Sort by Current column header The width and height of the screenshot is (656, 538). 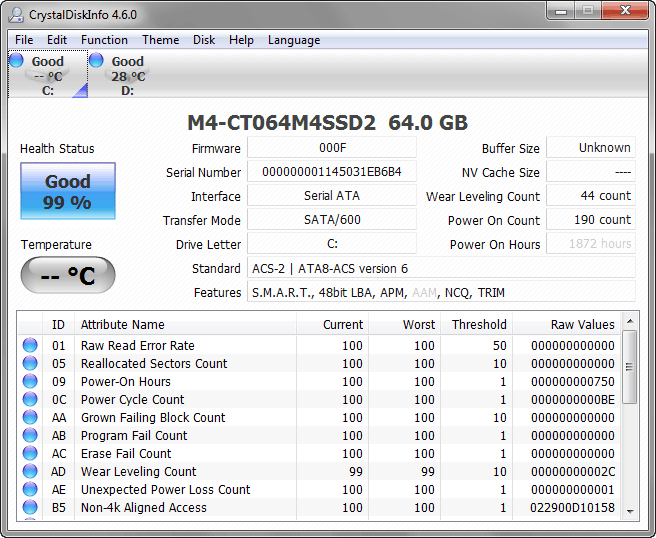[x=333, y=325]
